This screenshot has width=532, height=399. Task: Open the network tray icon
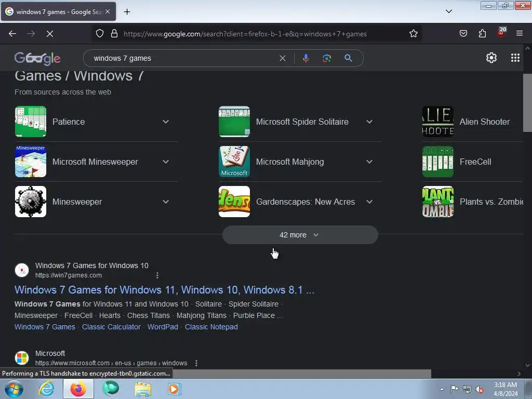(x=467, y=389)
